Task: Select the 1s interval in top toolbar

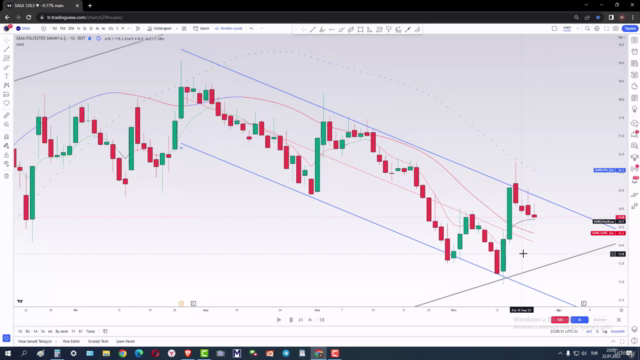Action: [78, 29]
